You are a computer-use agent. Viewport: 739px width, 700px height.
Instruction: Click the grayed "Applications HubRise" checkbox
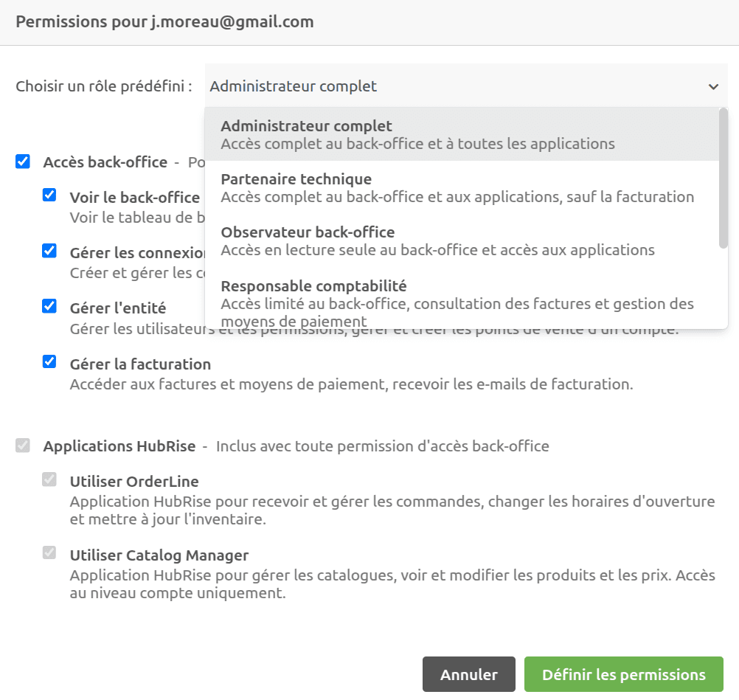pyautogui.click(x=22, y=446)
